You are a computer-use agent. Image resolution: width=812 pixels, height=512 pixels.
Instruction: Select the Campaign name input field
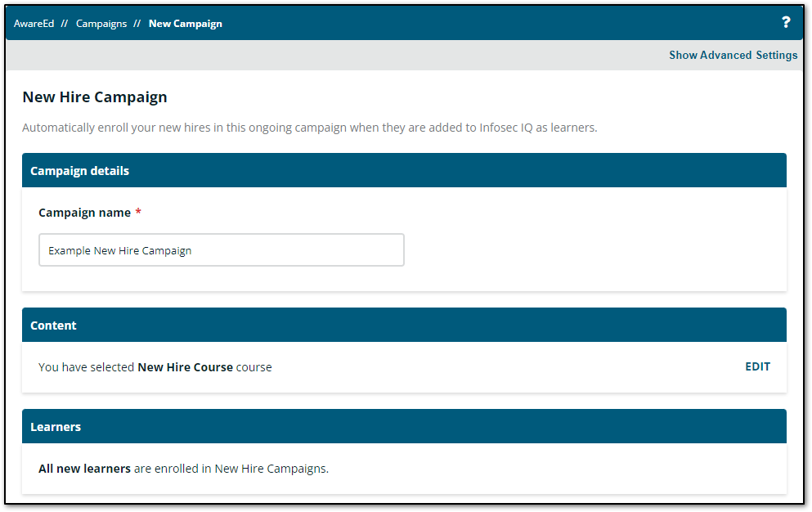pyautogui.click(x=221, y=249)
